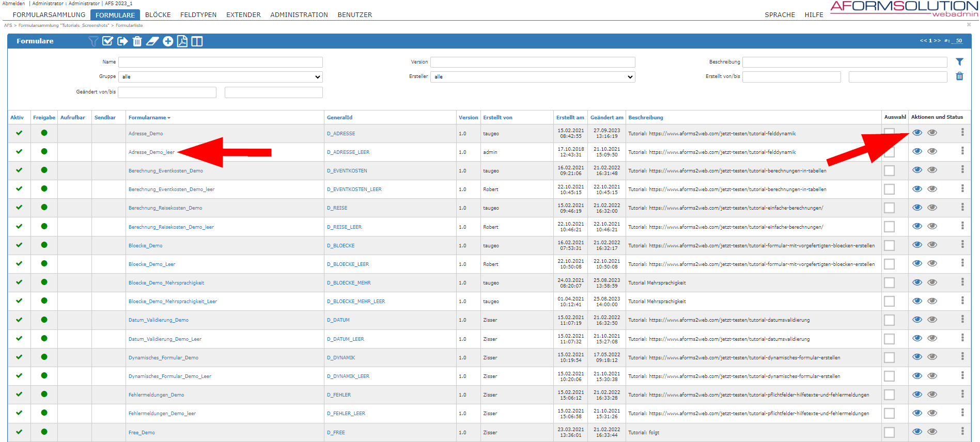Click grey eye icon for Berechnung_Reisekosten_Demo
This screenshot has width=980, height=442.
(x=932, y=208)
